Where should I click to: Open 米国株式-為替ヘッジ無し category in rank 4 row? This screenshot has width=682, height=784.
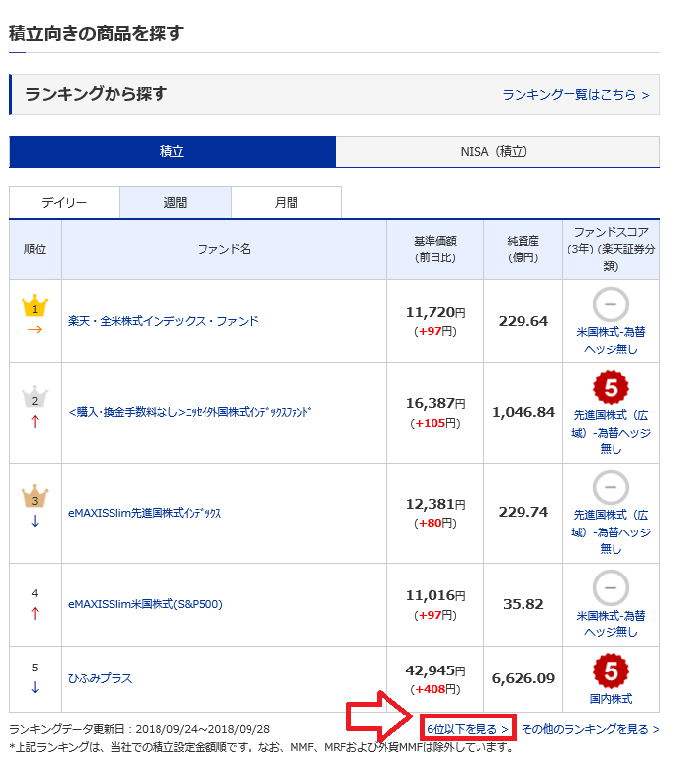click(611, 624)
